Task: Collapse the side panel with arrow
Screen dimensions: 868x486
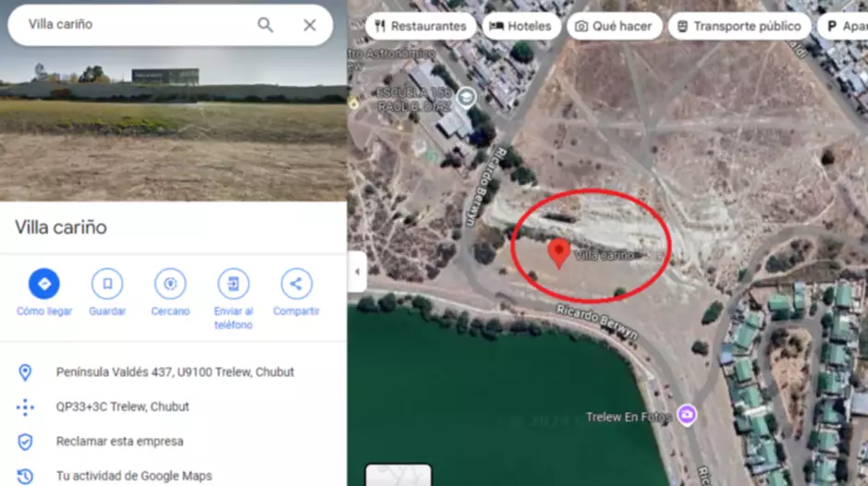Action: (357, 272)
